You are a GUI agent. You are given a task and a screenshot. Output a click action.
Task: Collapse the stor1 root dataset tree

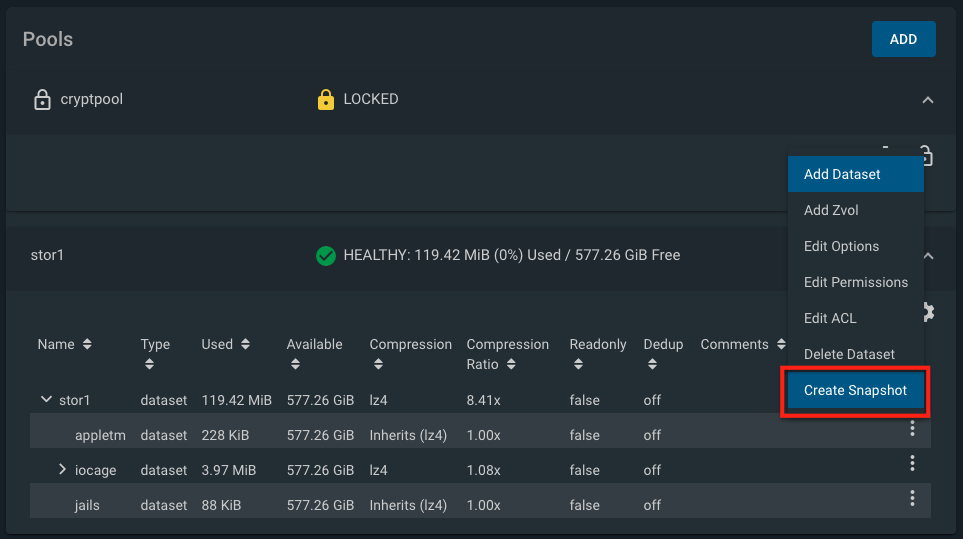tap(45, 400)
